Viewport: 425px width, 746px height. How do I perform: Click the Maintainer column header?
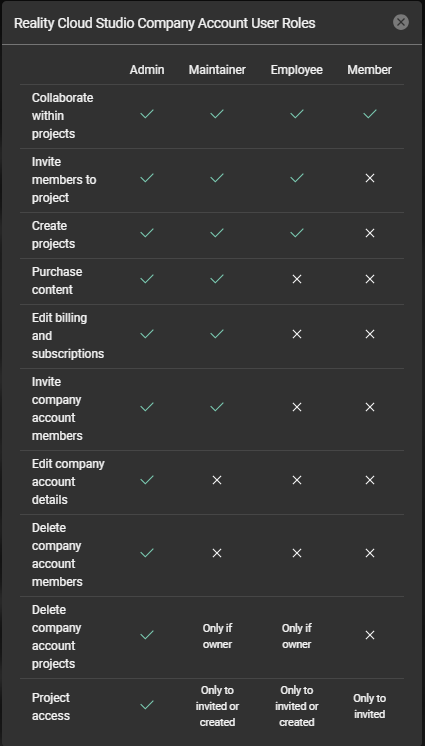[217, 70]
